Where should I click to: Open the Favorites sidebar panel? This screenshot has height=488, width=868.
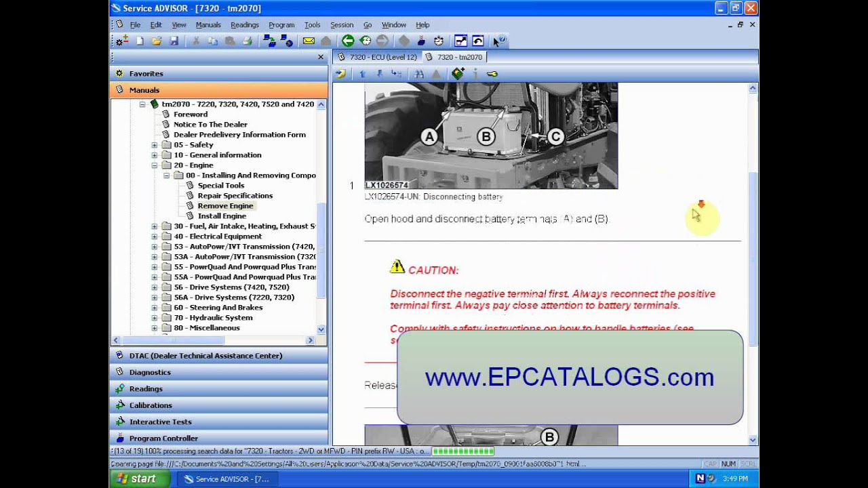pyautogui.click(x=218, y=73)
